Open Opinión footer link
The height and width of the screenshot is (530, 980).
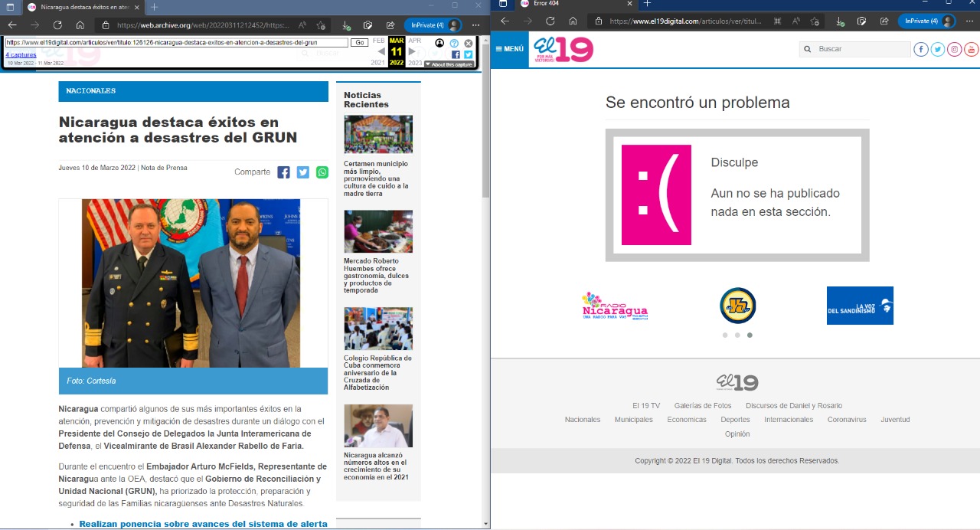[x=737, y=434]
